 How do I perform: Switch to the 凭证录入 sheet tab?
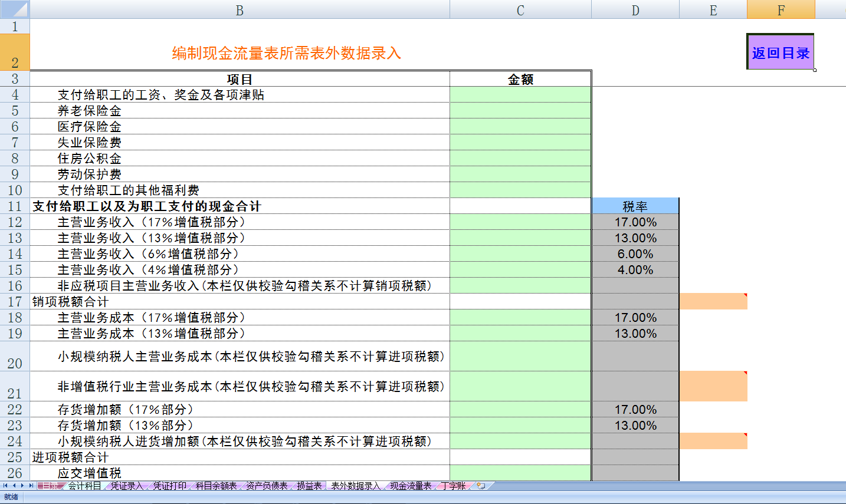[127, 486]
